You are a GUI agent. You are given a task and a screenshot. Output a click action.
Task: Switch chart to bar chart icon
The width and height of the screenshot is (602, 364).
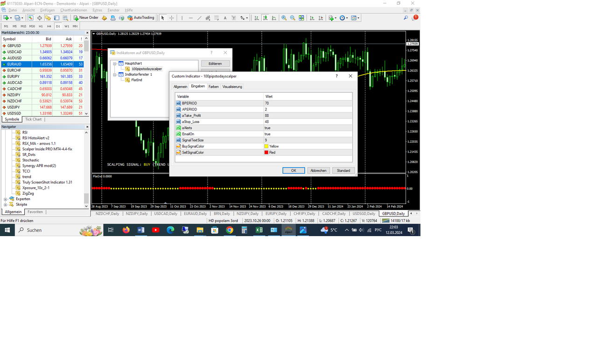(x=257, y=18)
